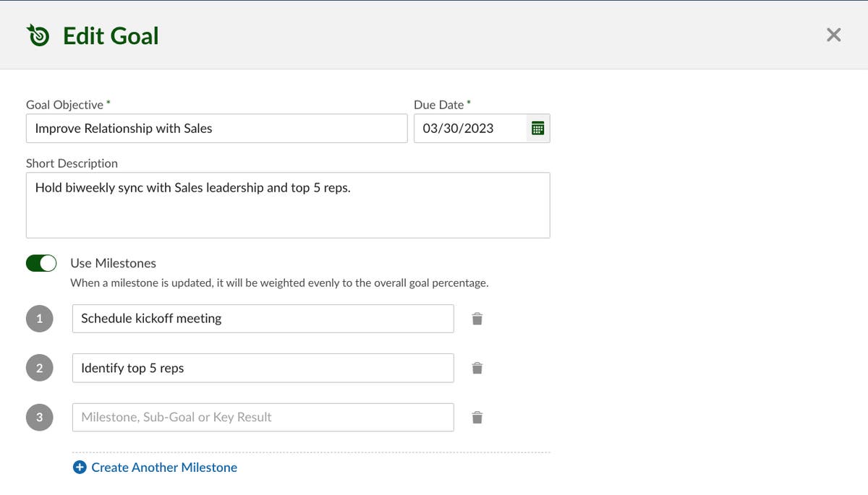Select the Goal Objective text field
868x495 pixels.
[x=216, y=128]
